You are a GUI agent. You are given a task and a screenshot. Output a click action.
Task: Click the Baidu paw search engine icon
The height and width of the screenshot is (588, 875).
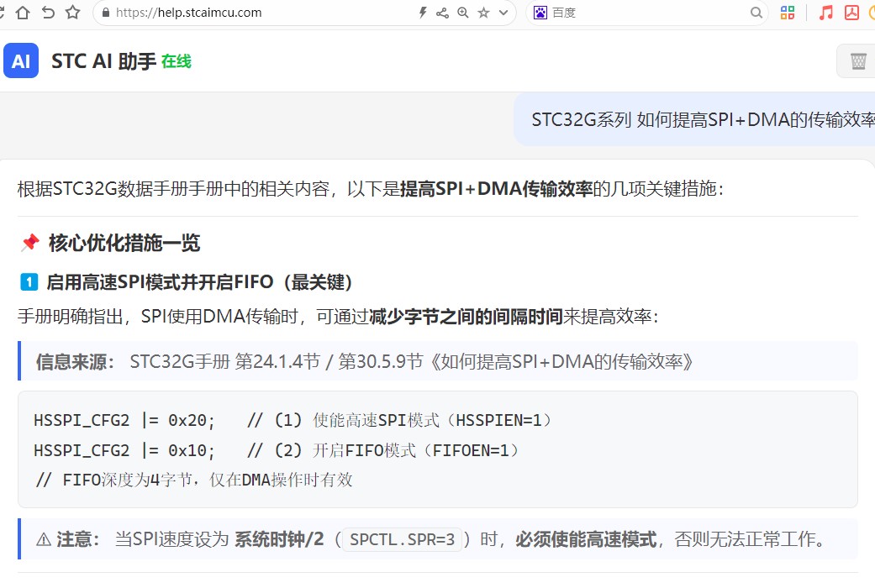click(540, 13)
